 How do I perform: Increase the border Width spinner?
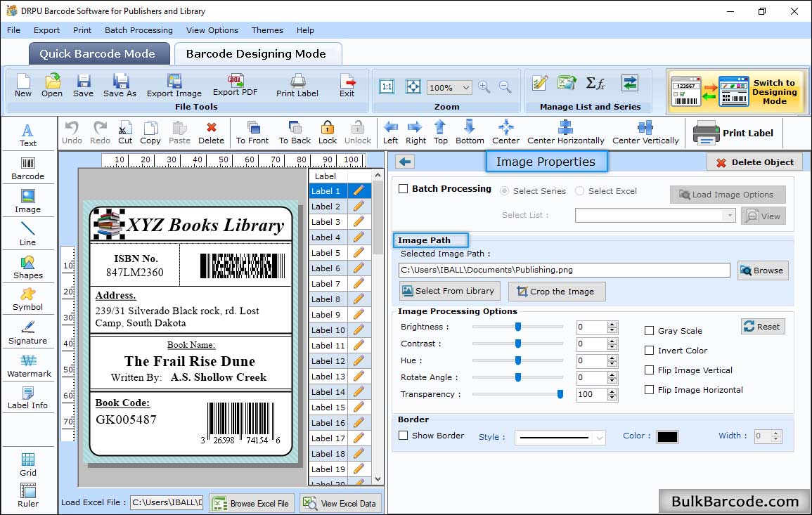tap(775, 433)
